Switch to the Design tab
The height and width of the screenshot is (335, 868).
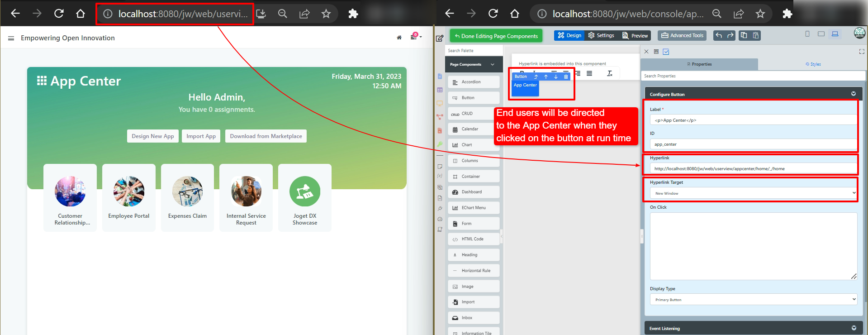click(569, 35)
